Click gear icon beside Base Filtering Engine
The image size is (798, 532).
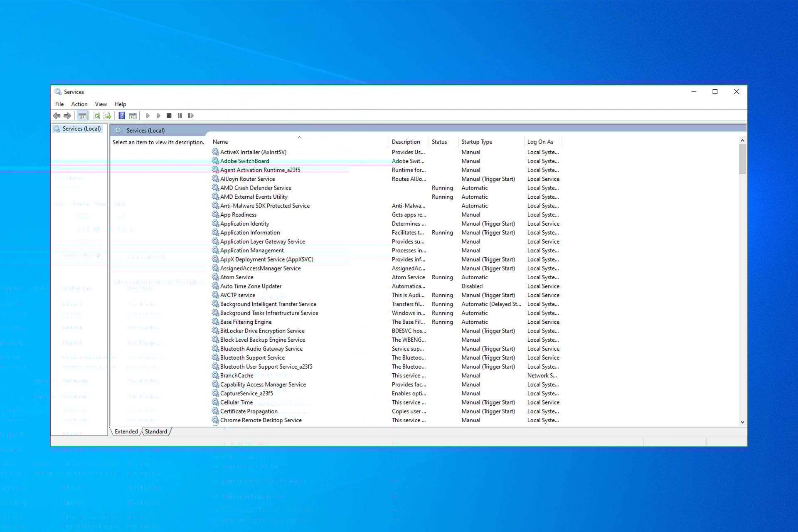click(215, 321)
